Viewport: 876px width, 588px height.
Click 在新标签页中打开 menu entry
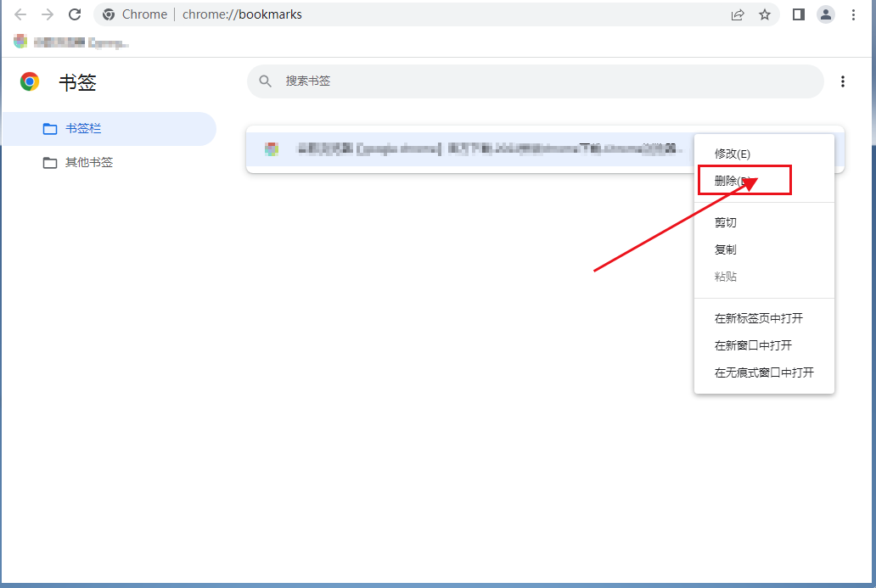(x=758, y=318)
